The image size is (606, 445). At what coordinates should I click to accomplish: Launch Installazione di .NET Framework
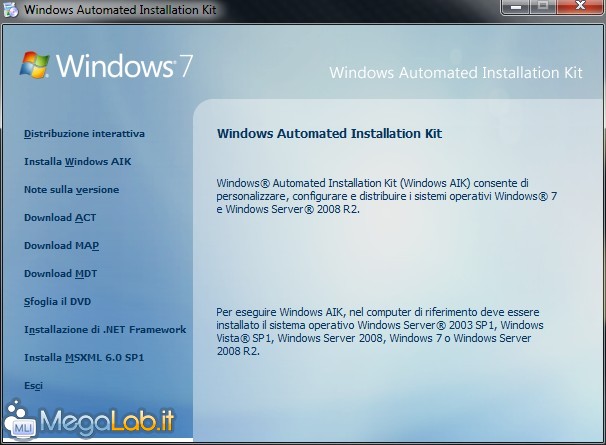tap(105, 329)
